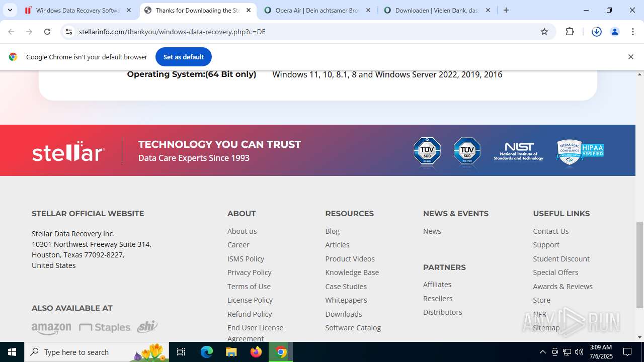Click the second TÜV SÜD badge
The image size is (644, 362).
point(467,151)
